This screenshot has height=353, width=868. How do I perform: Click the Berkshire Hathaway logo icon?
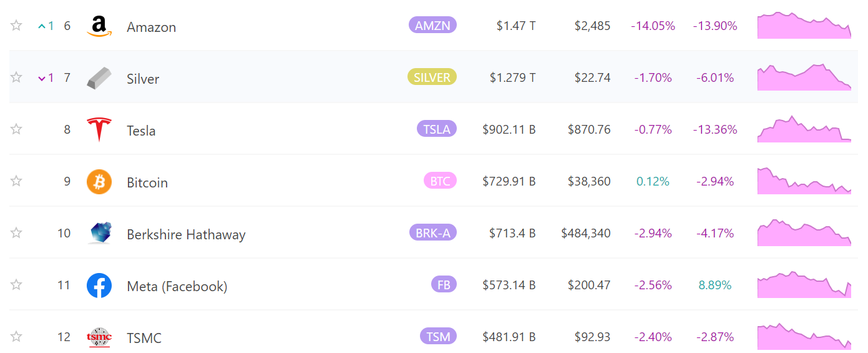click(99, 233)
